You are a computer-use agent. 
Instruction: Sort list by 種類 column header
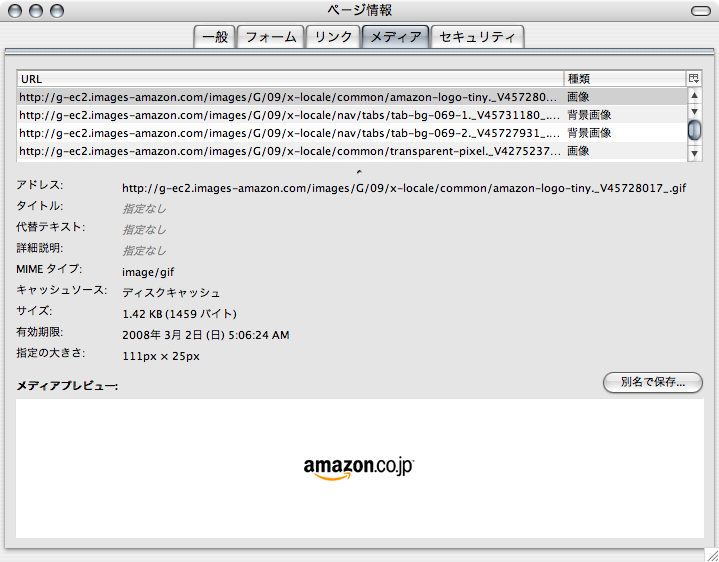pyautogui.click(x=625, y=79)
